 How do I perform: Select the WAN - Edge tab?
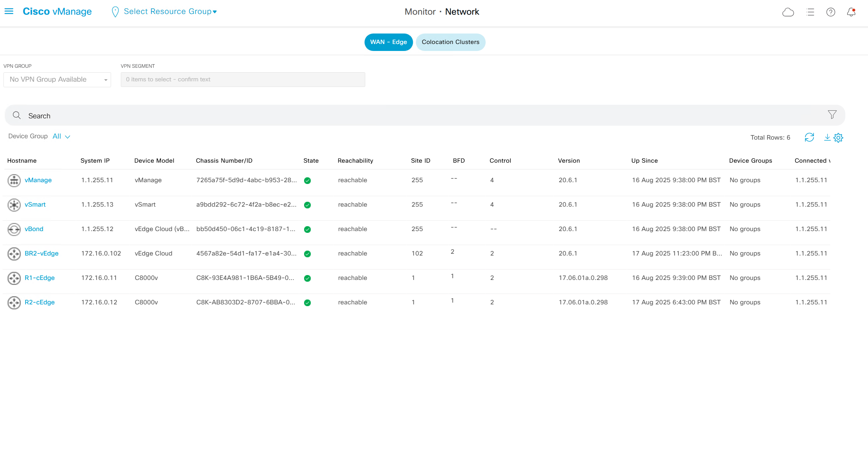pos(388,42)
